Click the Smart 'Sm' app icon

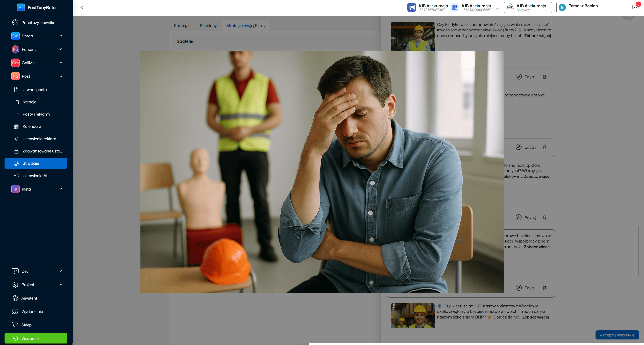(15, 36)
